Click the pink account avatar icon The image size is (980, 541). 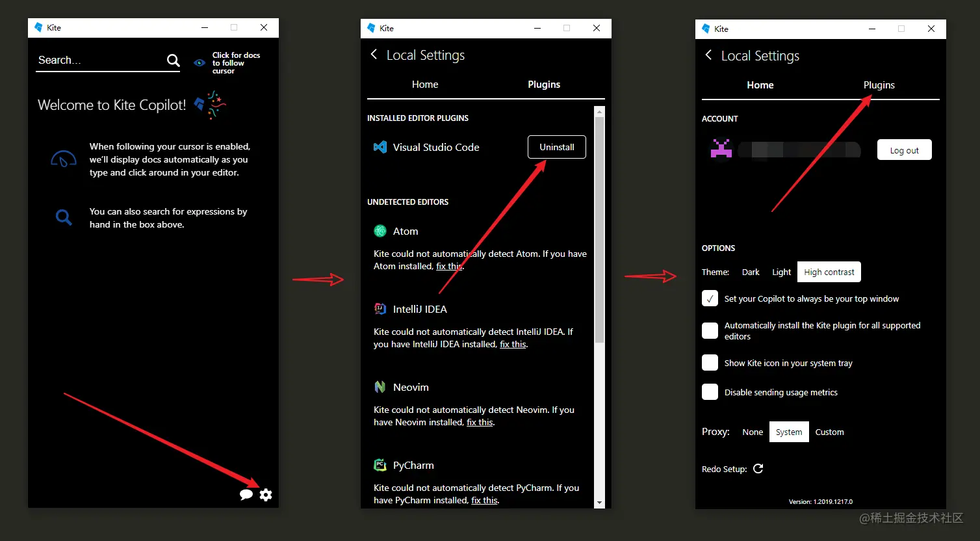[721, 148]
